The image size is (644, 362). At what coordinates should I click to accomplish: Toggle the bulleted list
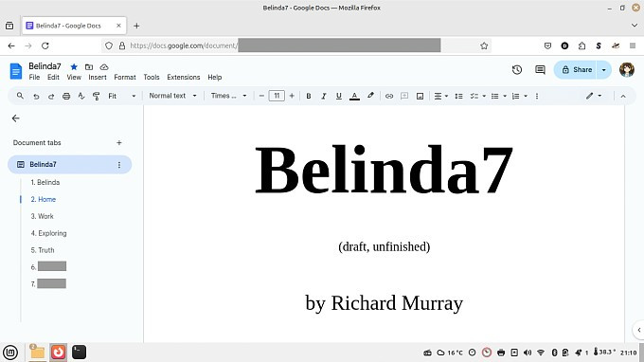pyautogui.click(x=495, y=96)
